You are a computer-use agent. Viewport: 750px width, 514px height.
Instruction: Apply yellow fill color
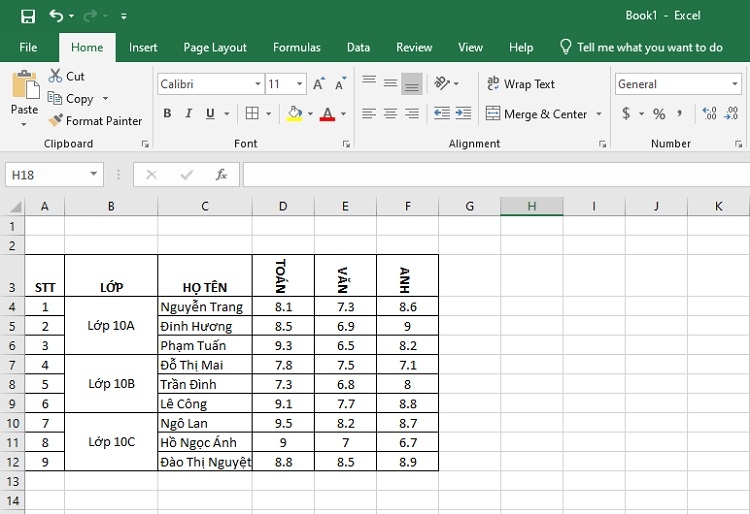coord(295,114)
